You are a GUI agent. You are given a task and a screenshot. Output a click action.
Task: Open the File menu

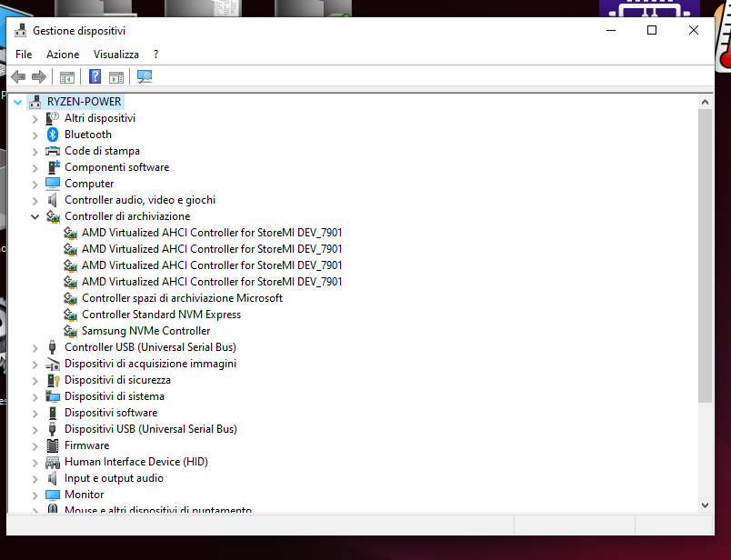(x=24, y=54)
